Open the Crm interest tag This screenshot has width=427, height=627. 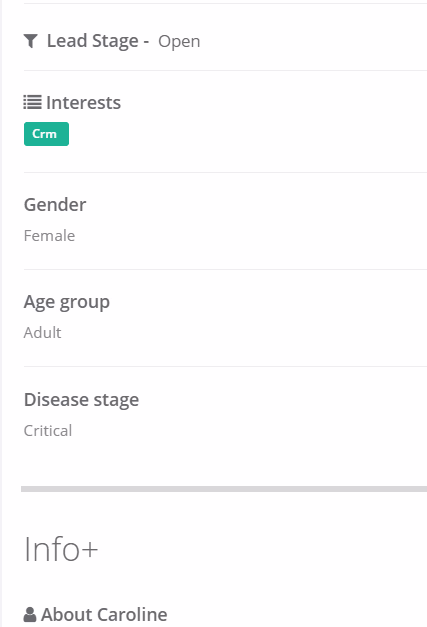[x=46, y=134]
